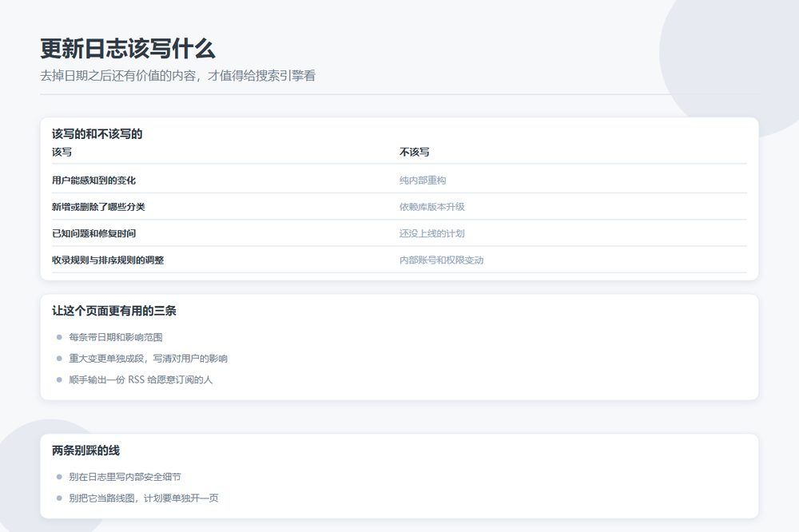799x532 pixels.
Task: Click the bullet 顺手输出一份 RSS
Action: tap(141, 379)
